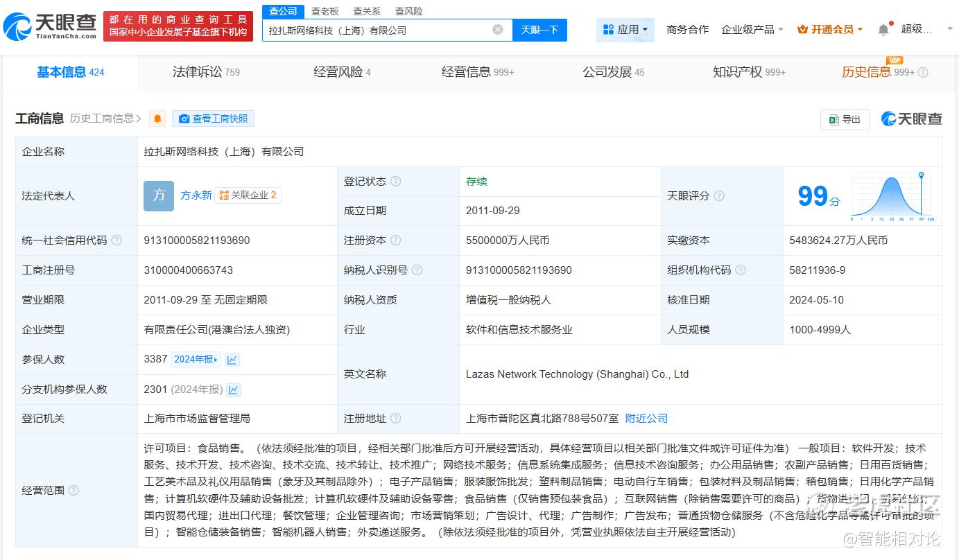Click the 增值税一般纳税人 taxpayer qualification
This screenshot has height=560, width=959.
[508, 300]
